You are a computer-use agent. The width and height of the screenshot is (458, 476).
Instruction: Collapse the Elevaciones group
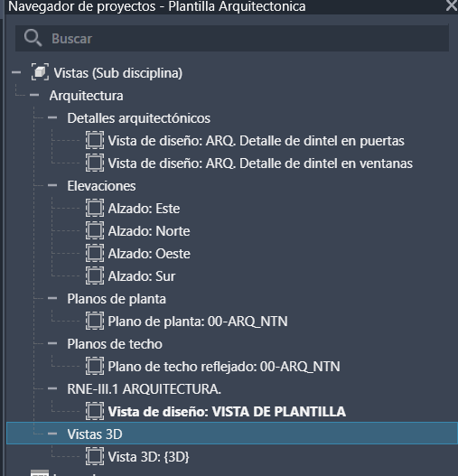[x=52, y=185]
